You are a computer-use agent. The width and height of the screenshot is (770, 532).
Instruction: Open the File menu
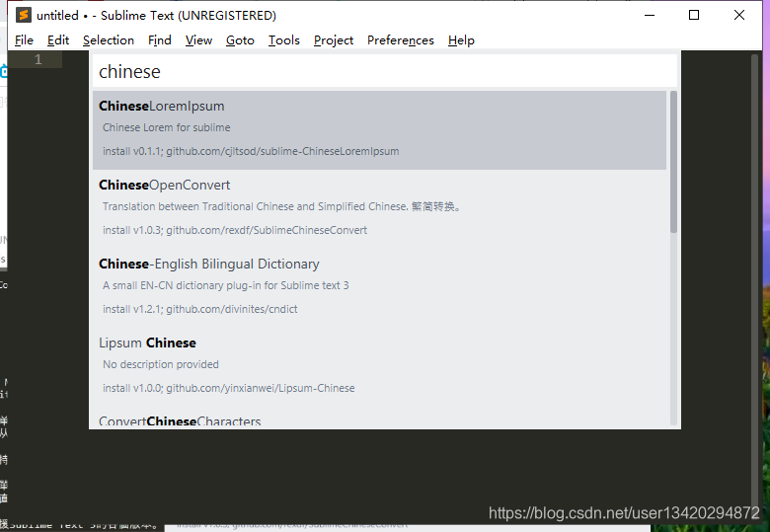click(x=24, y=40)
